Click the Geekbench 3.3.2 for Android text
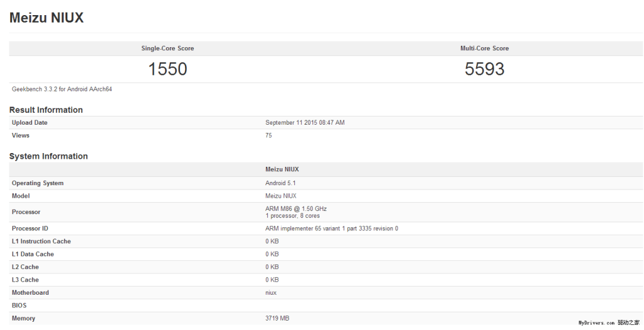644x330 pixels. 62,89
